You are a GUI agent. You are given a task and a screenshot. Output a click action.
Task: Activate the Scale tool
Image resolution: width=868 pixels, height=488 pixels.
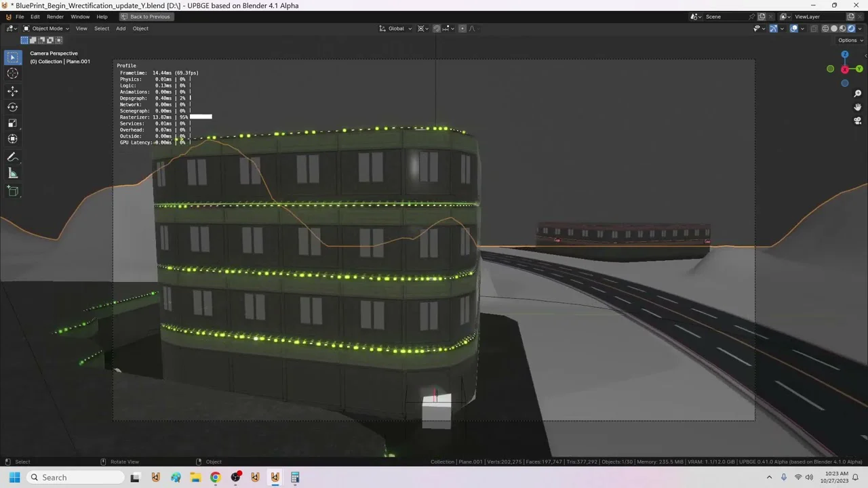pyautogui.click(x=13, y=123)
